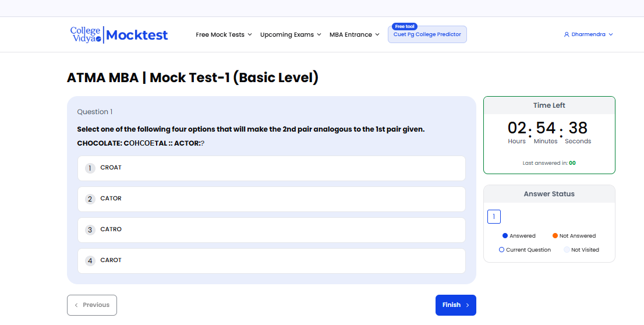Click the left arrow icon on Previous
This screenshot has width=644, height=325.
(76, 305)
